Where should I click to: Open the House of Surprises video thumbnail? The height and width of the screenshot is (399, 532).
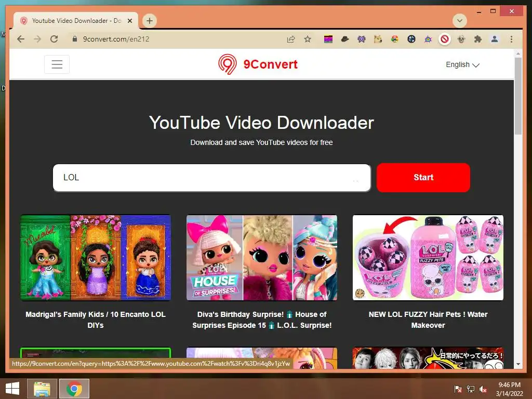coord(262,258)
